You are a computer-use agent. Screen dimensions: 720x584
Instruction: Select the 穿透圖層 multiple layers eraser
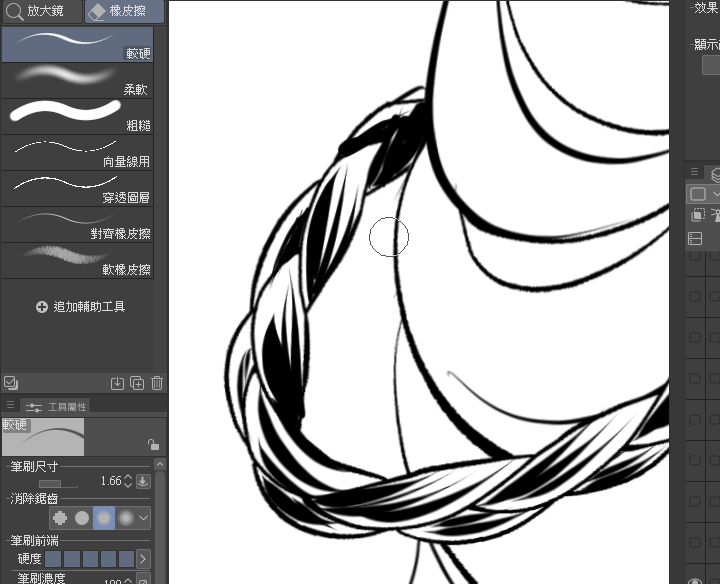[77, 188]
